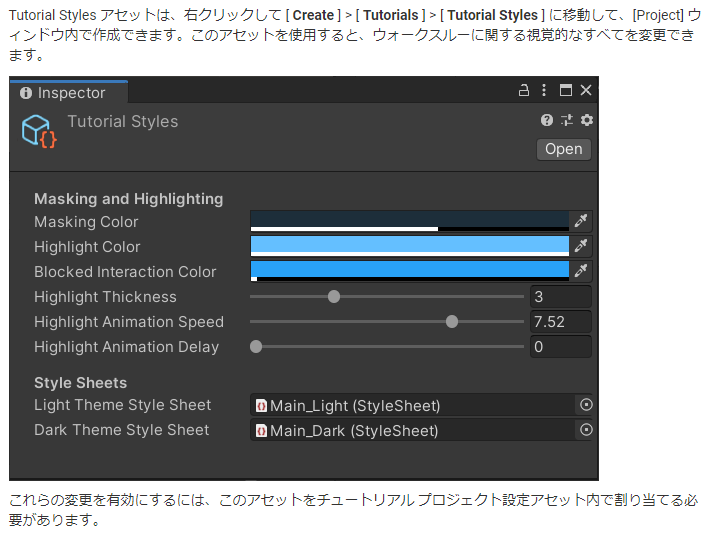
Task: Open the Blocked Interaction Color swatch
Action: click(409, 271)
